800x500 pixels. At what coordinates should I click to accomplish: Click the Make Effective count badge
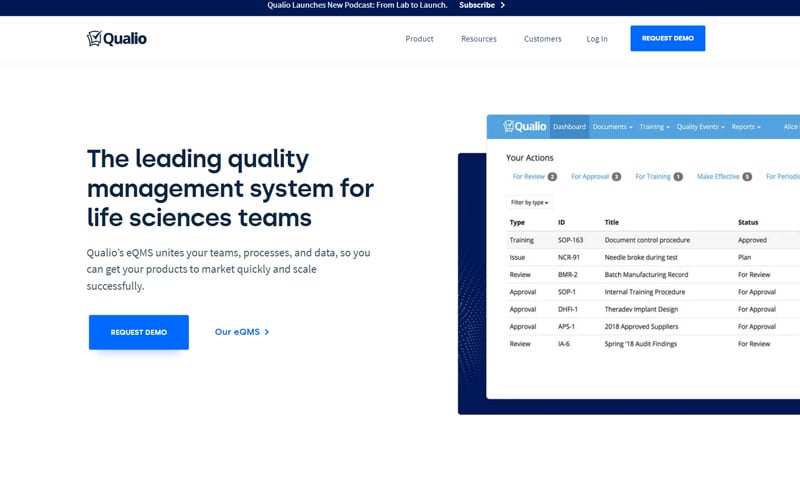click(x=747, y=177)
